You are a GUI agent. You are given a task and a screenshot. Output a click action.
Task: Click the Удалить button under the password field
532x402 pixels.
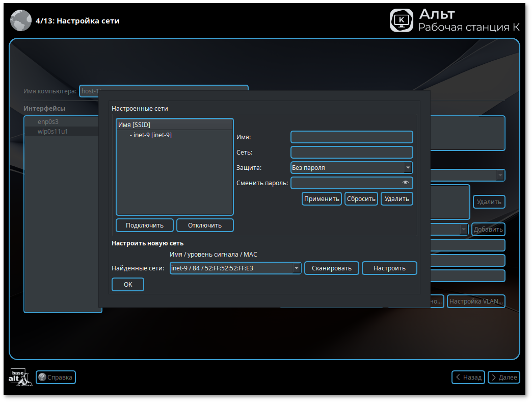(396, 199)
